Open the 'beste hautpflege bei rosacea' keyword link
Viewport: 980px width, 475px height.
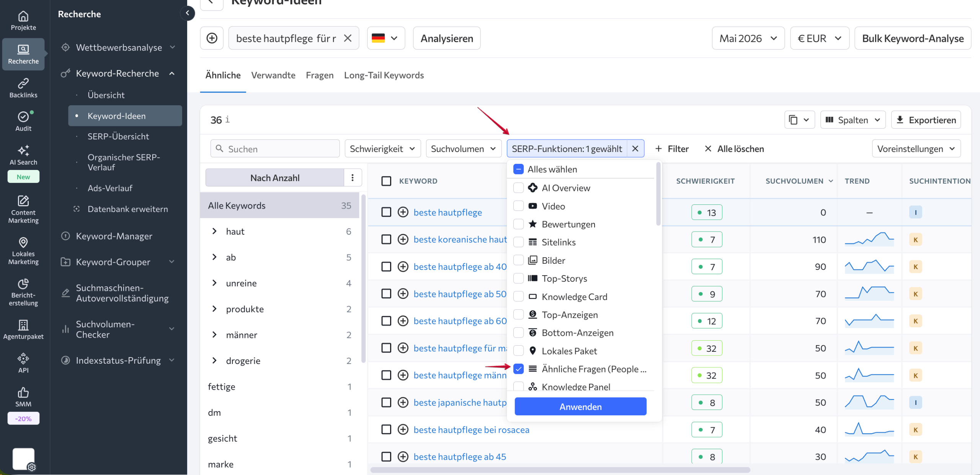471,429
